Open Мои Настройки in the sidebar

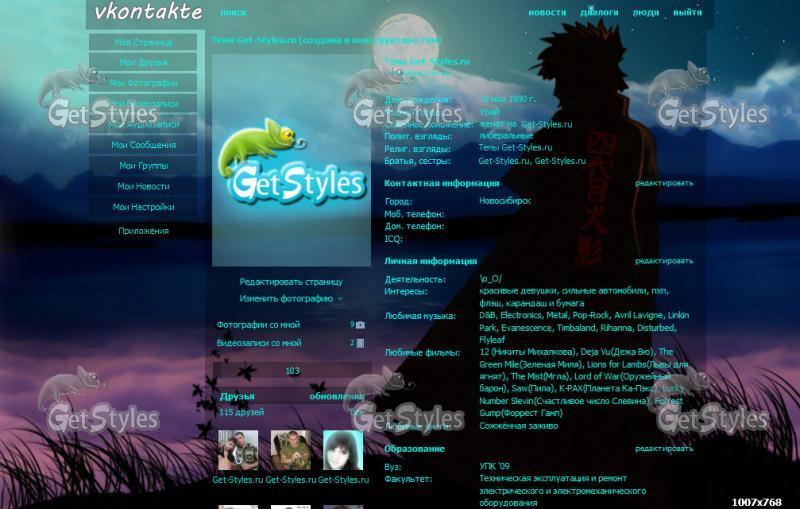coord(143,207)
